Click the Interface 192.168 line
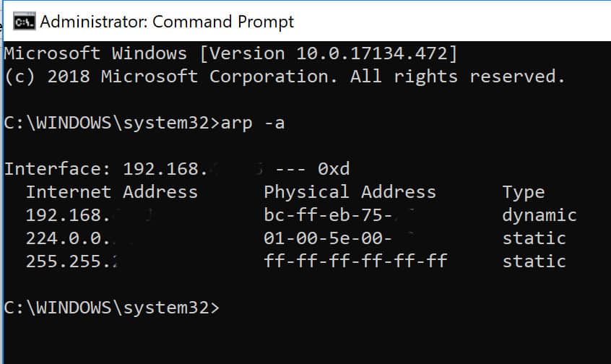The width and height of the screenshot is (611, 364). (177, 169)
